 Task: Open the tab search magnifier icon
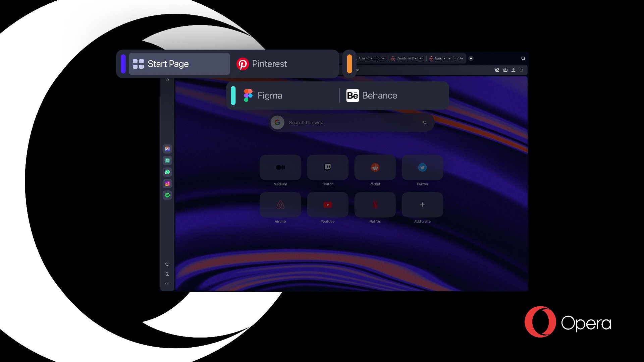[x=523, y=59]
